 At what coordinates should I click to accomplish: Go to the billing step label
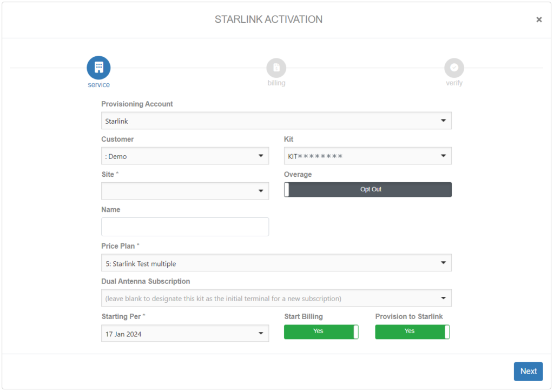click(x=276, y=83)
